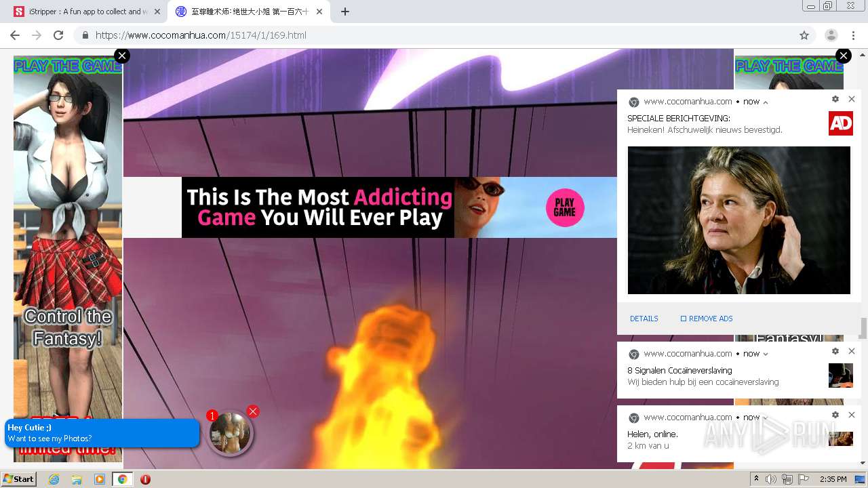Go forward to the next page

point(37,35)
